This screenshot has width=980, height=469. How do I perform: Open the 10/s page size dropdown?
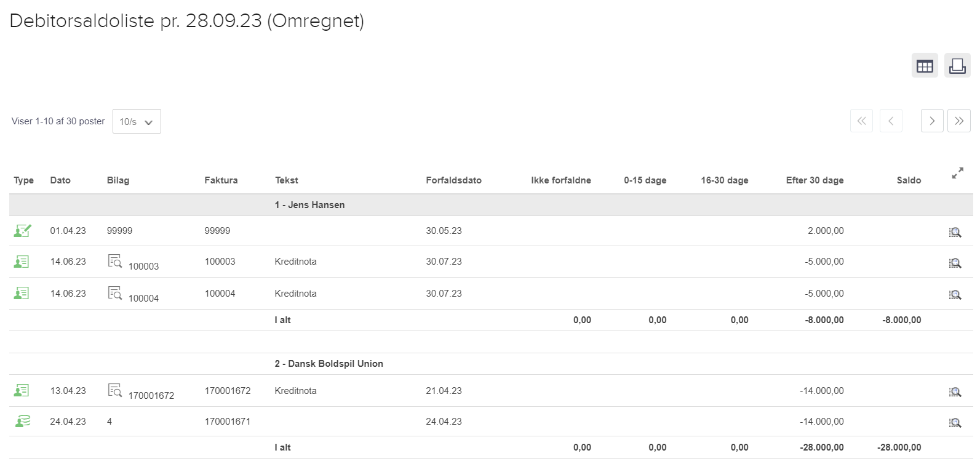[x=137, y=121]
